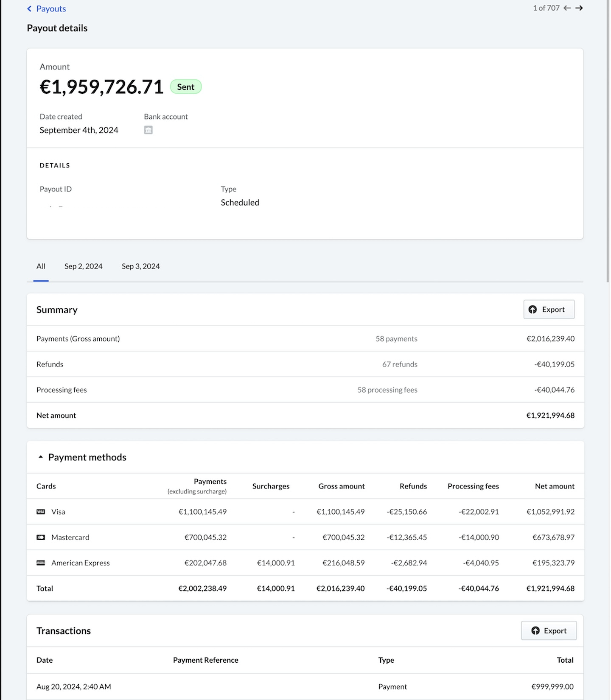Switch to the All tab
The width and height of the screenshot is (611, 700).
(41, 266)
